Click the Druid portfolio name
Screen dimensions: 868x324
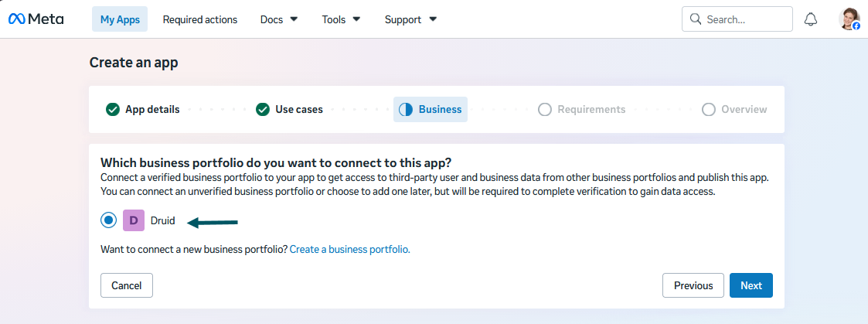(x=163, y=221)
